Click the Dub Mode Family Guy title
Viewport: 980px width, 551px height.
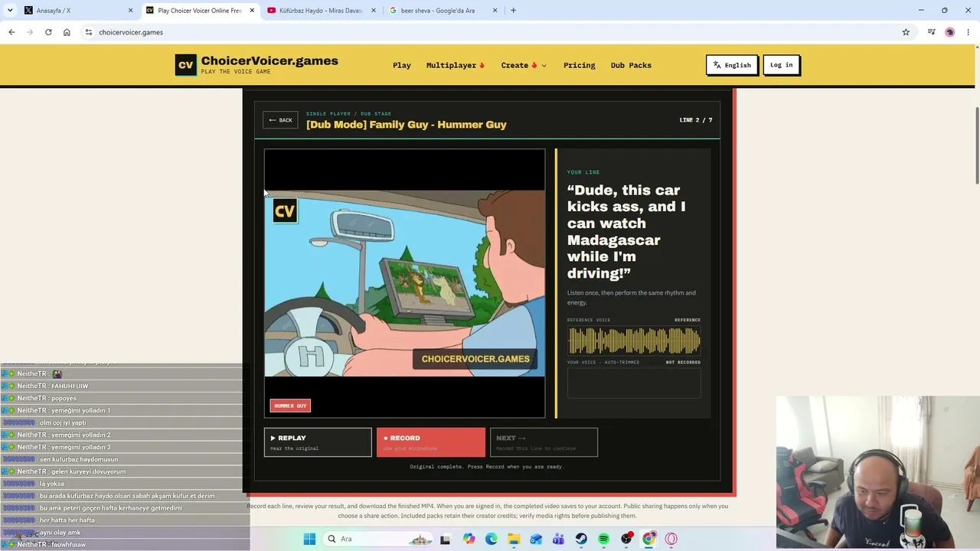407,125
